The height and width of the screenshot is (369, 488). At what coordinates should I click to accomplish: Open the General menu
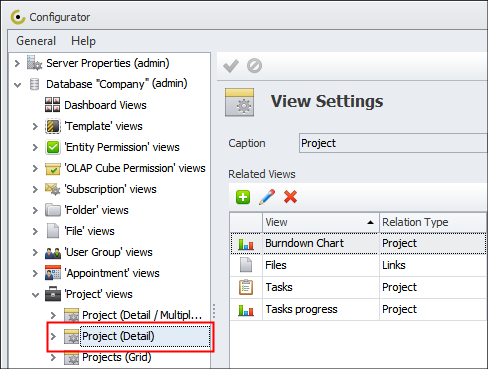36,41
